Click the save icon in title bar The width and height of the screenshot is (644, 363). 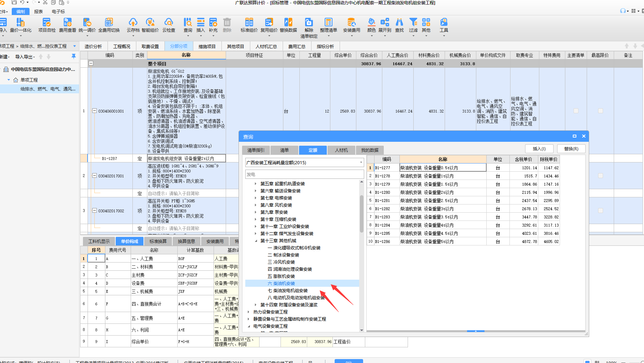click(x=14, y=2)
